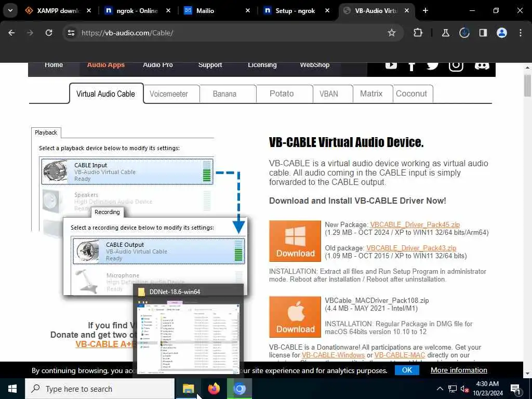This screenshot has width=532, height=399.
Task: Open Chrome from the taskbar
Action: 239,389
